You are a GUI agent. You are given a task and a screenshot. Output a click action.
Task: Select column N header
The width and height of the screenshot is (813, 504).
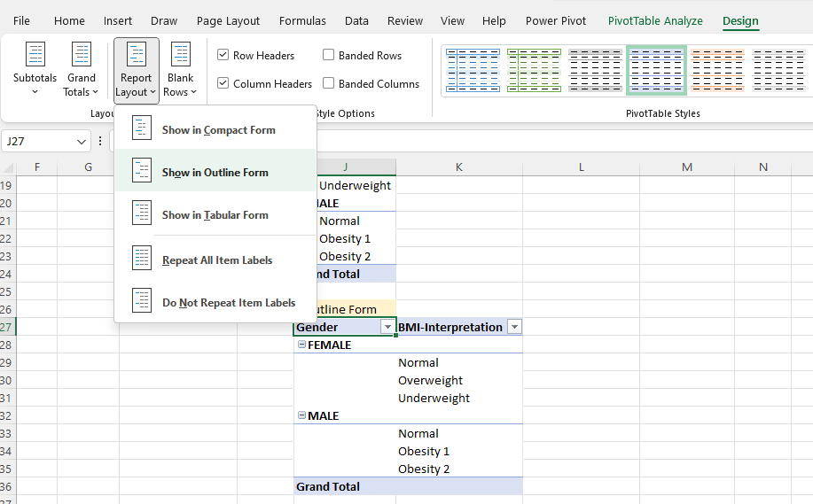coord(763,167)
